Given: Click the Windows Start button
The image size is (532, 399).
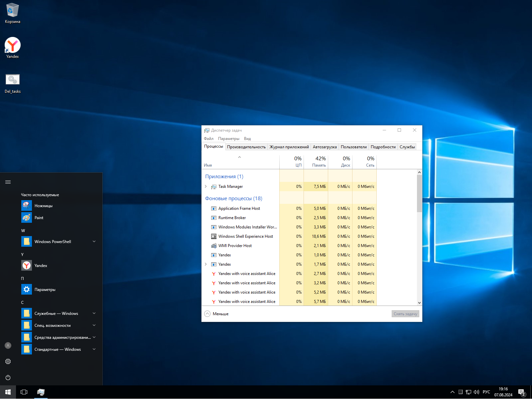Looking at the screenshot, I should (8, 392).
